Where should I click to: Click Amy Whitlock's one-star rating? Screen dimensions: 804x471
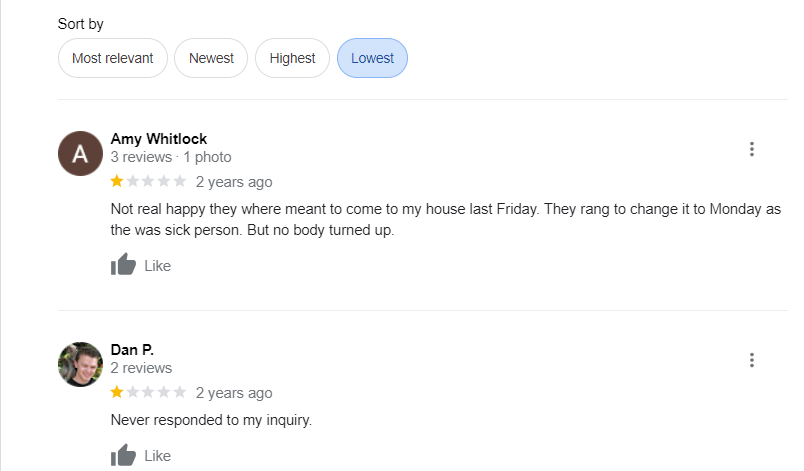(148, 182)
